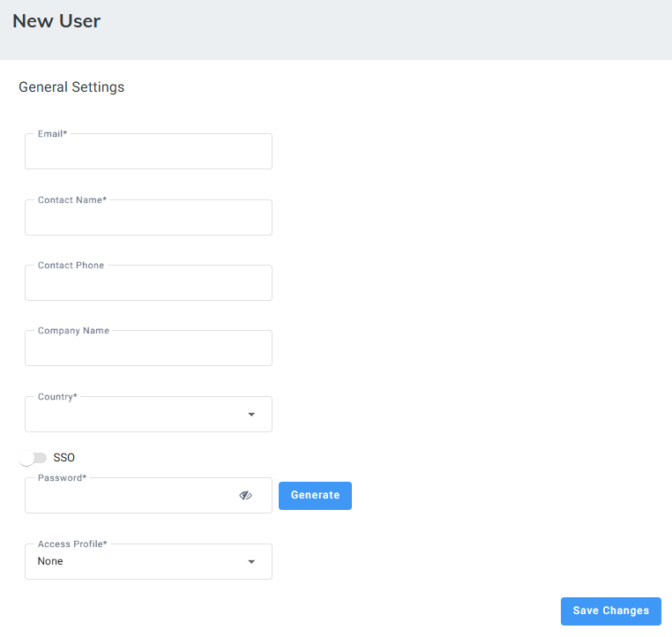Click the Email* field label
The image size is (672, 637).
coord(52,134)
